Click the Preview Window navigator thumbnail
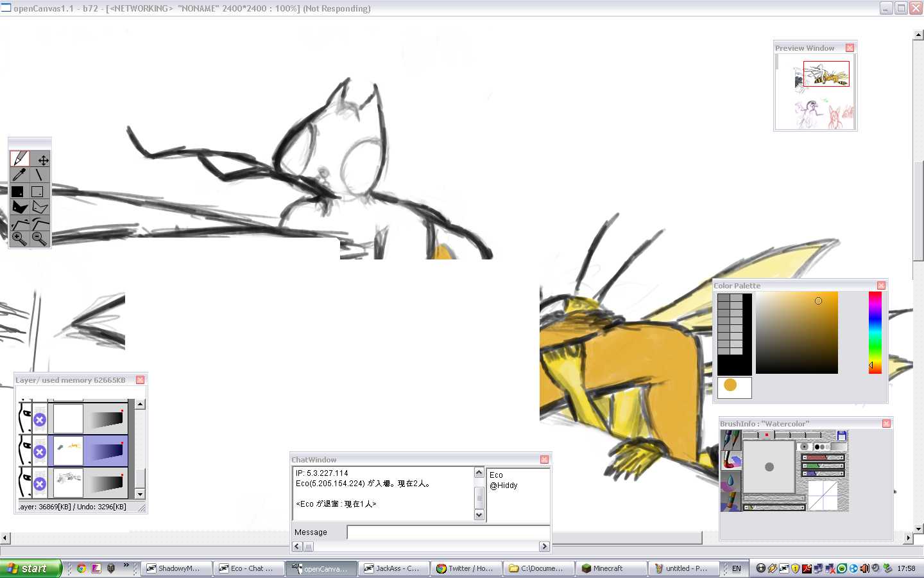 point(816,92)
